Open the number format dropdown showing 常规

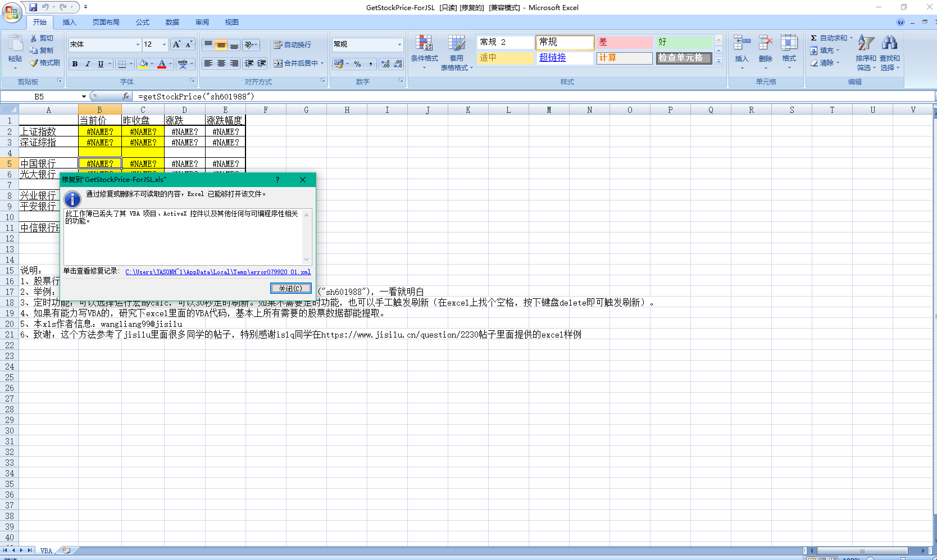399,44
